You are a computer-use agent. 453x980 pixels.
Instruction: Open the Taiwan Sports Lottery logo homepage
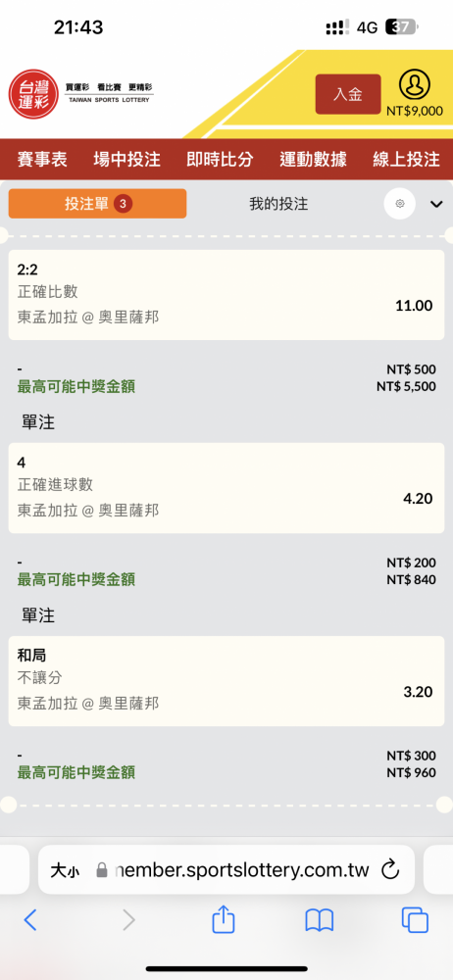[81, 94]
